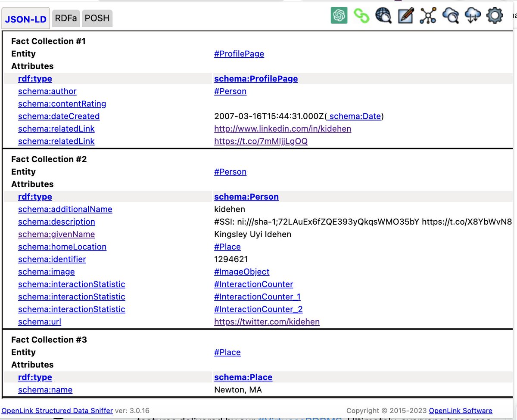
Task: Open #Person link next to schema:author
Action: [230, 91]
